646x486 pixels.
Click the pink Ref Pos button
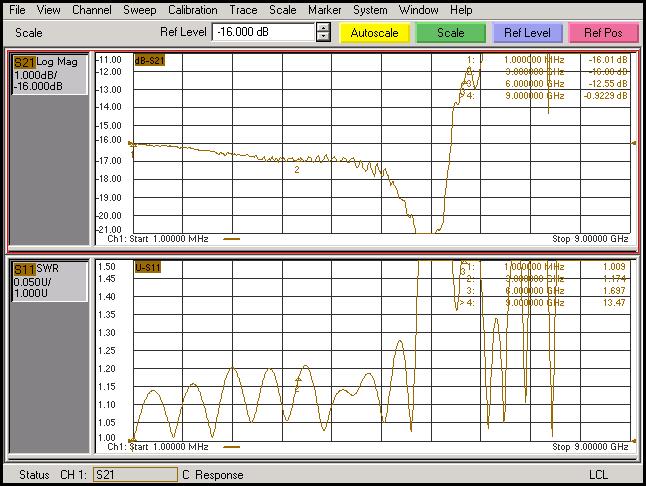tap(603, 33)
